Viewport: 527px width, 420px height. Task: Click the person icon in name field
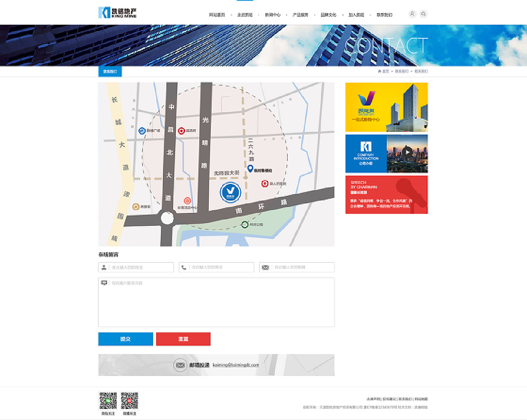point(104,267)
